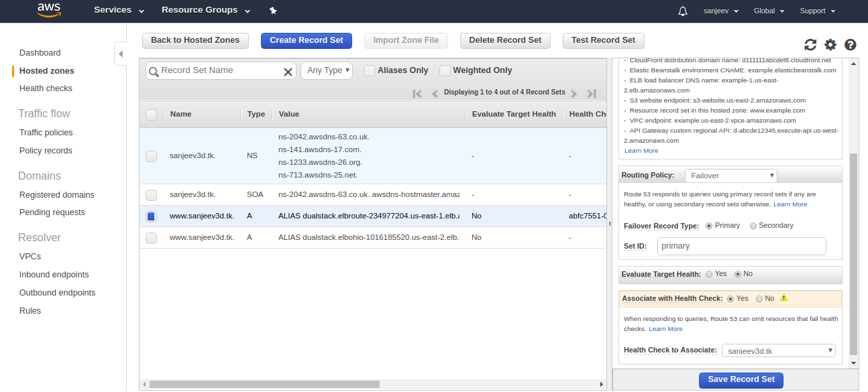
Task: Click the Set ID input field
Action: point(742,246)
